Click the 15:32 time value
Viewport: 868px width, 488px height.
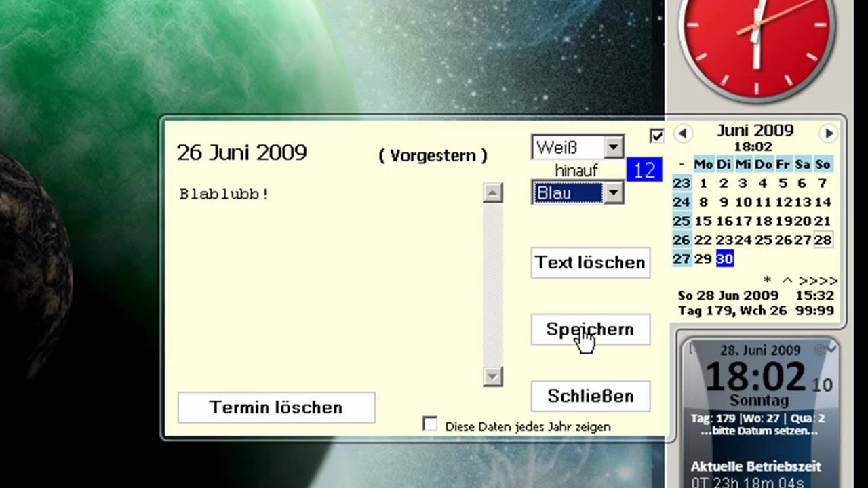coord(814,296)
